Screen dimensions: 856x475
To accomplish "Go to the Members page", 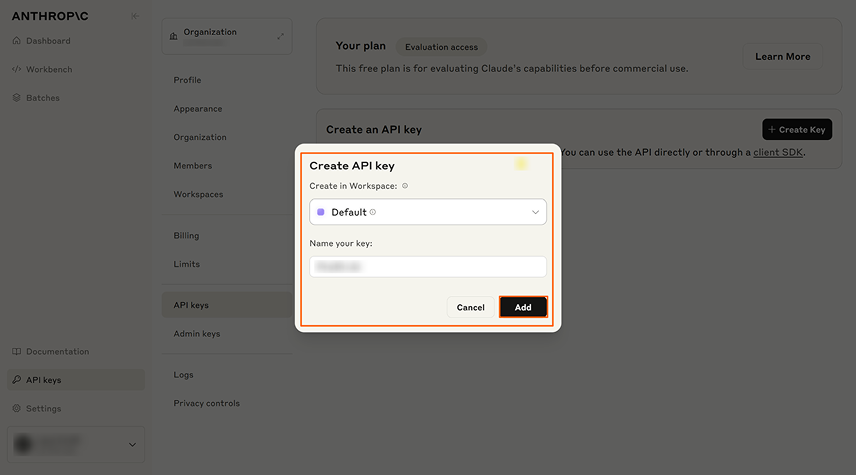I will point(193,165).
